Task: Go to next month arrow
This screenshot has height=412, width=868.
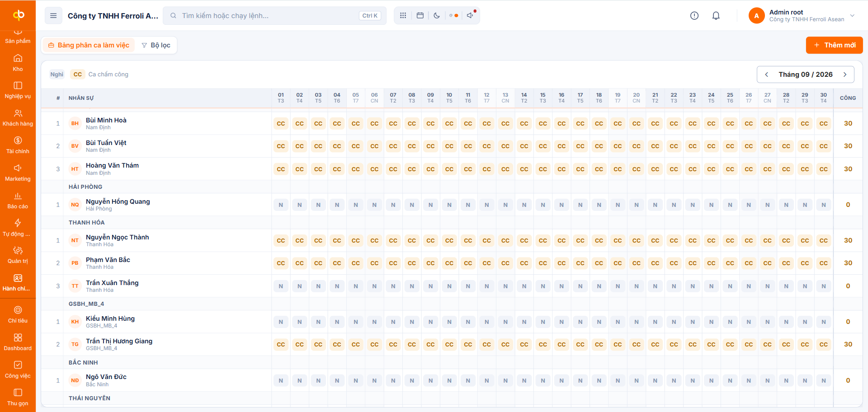Action: (x=845, y=75)
